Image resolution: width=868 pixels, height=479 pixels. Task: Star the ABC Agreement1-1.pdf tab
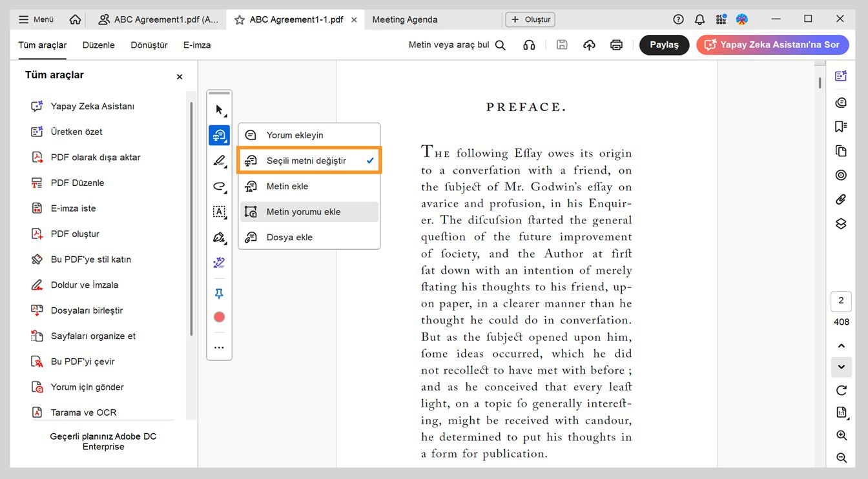(x=240, y=20)
